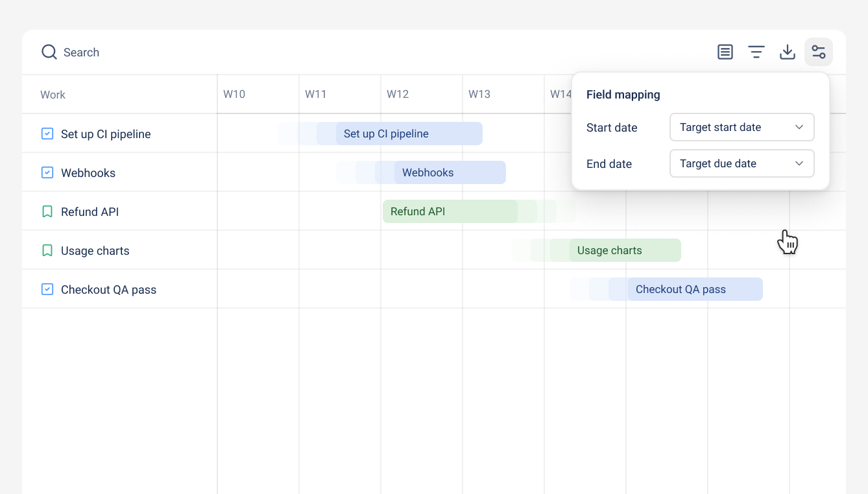Focus the Search input field

81,53
